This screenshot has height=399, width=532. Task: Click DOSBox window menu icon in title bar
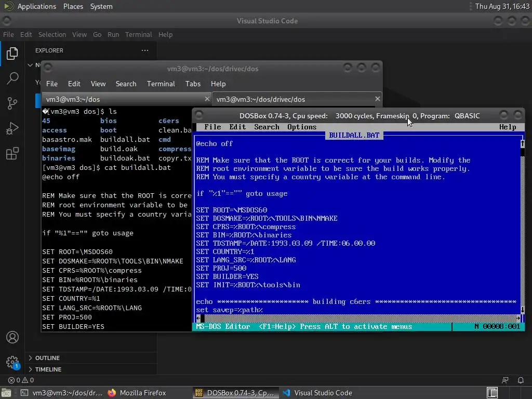(x=199, y=115)
